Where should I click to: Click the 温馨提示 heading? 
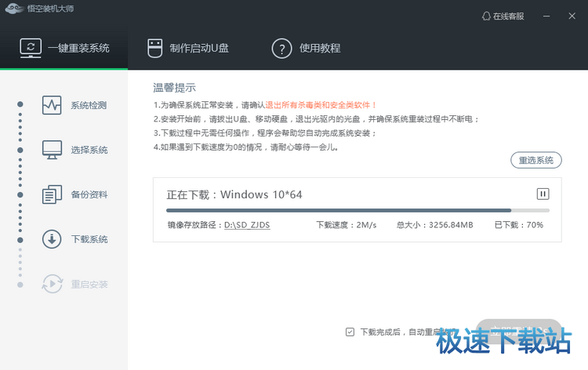(x=174, y=88)
